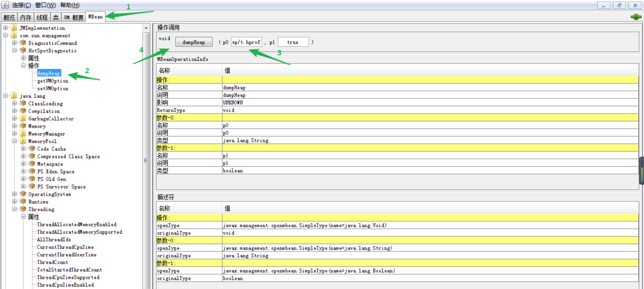Expand the 属性 node under HotSpotDiagnostic
644x289 pixels.
coord(23,58)
